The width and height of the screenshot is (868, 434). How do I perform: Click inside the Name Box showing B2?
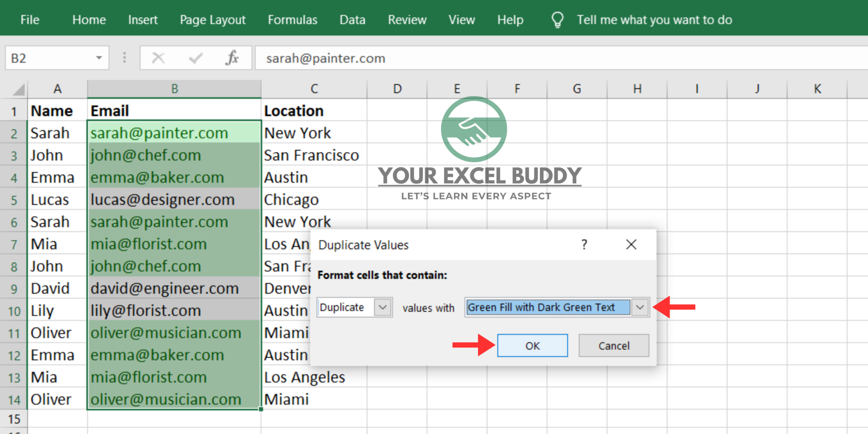point(51,58)
